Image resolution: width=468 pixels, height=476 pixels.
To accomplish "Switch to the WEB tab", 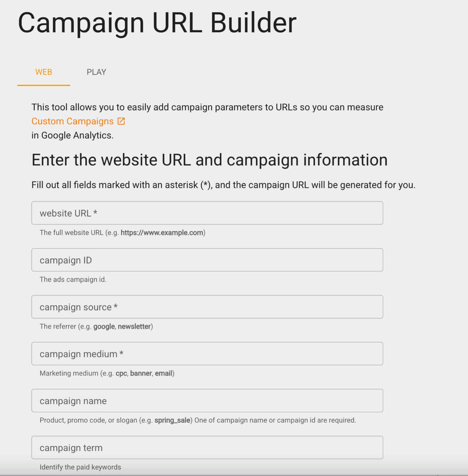I will coord(44,72).
